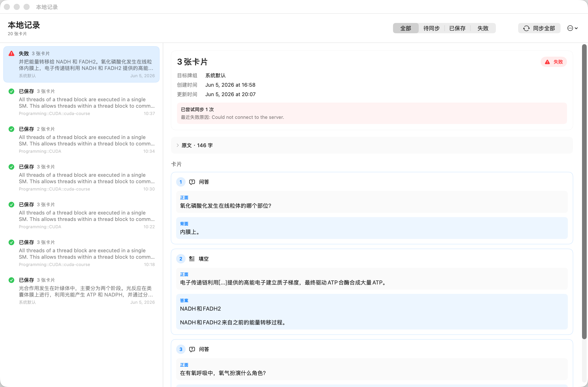Click the Programming::CUDA deck label of 10:34 record
Screen dimensions: 588x387
coord(40,151)
